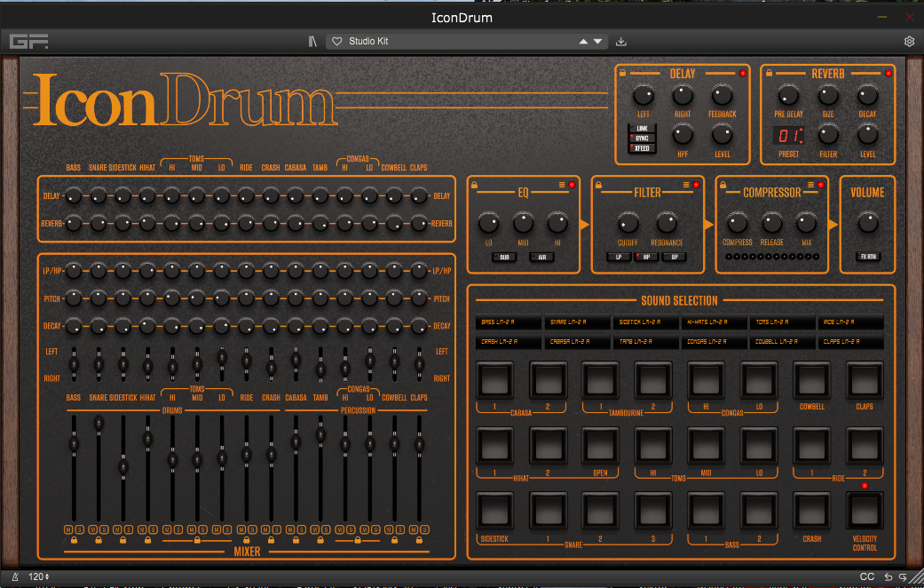Click the Toms group lock in mixer
924x588 pixels.
coord(197,540)
